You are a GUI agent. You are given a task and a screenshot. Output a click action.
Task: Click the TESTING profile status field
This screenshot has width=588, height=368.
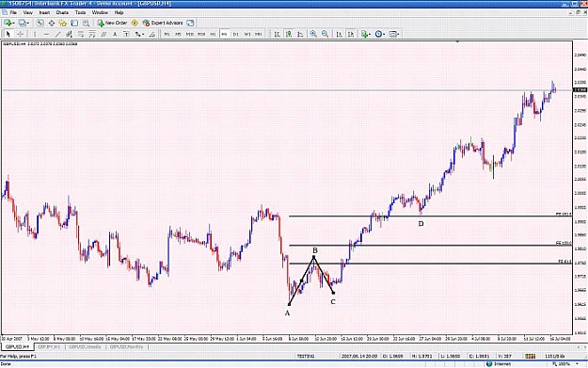click(x=306, y=356)
